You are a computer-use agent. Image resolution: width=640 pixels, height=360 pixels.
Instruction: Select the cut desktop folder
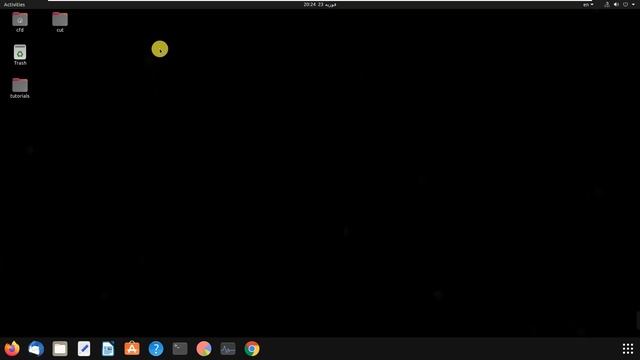[60, 22]
